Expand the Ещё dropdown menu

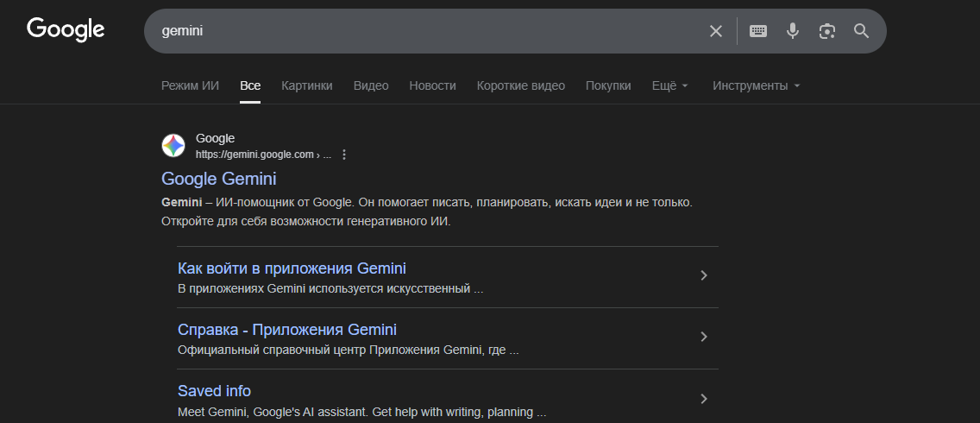[x=670, y=85]
